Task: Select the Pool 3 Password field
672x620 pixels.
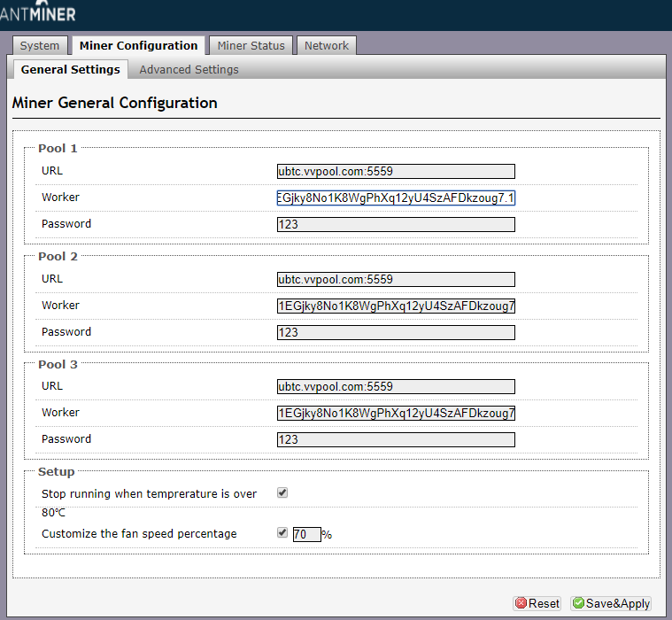Action: coord(395,440)
